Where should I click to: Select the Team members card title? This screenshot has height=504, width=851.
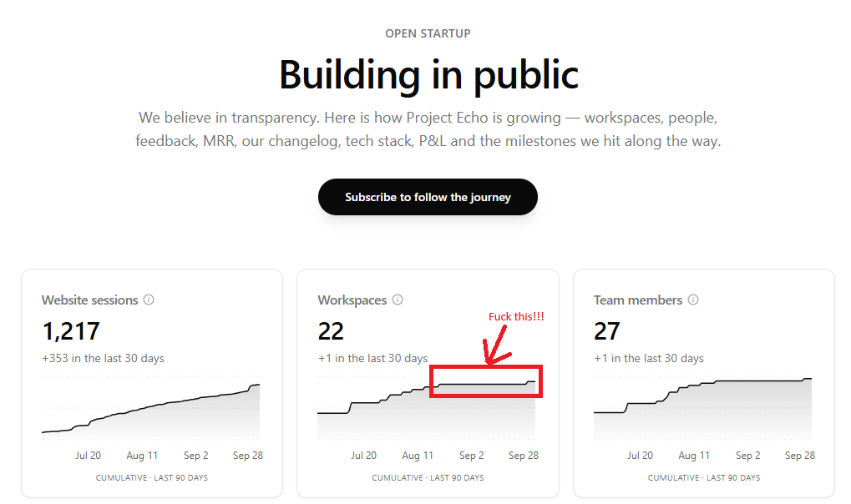tap(638, 300)
